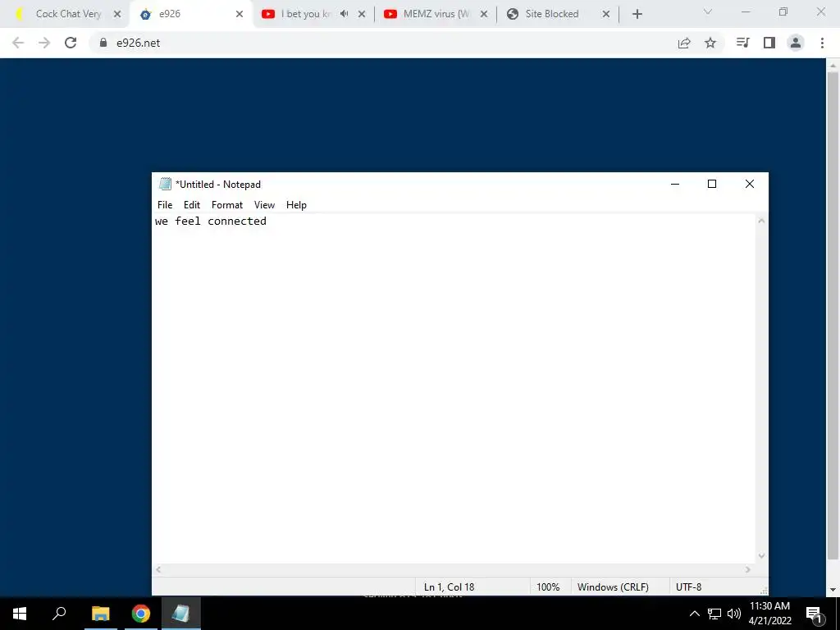
Task: Open the tab search chevron
Action: [x=708, y=11]
